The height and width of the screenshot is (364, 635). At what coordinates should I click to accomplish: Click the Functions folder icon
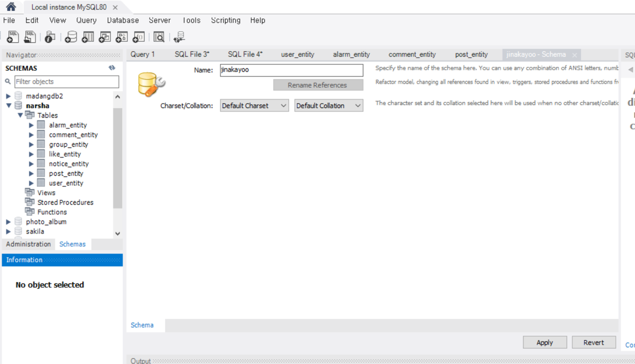(x=29, y=212)
